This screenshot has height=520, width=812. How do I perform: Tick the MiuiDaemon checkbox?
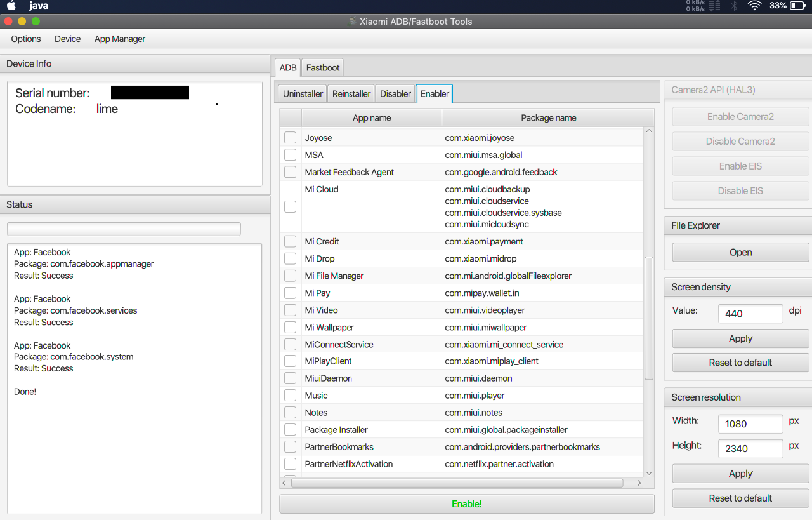[290, 378]
